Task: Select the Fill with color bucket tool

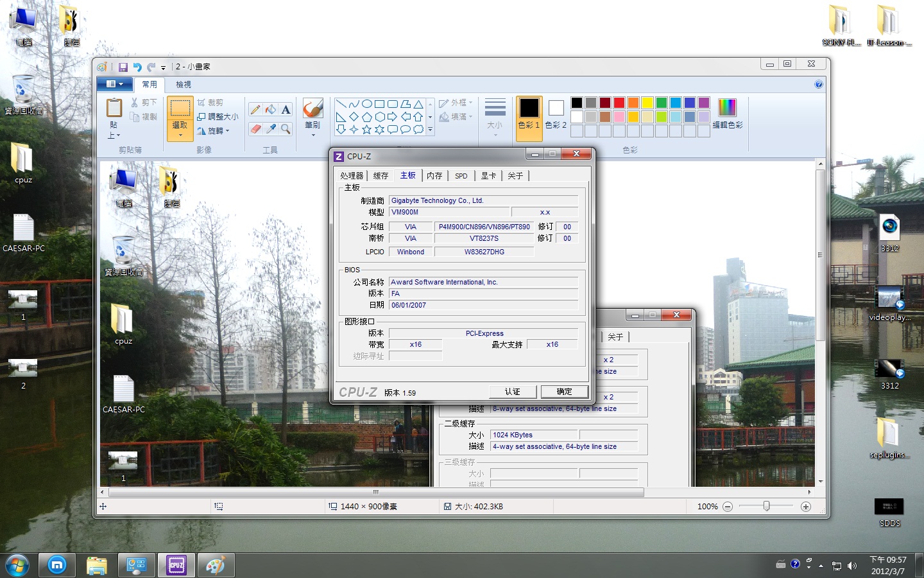Action: point(271,109)
